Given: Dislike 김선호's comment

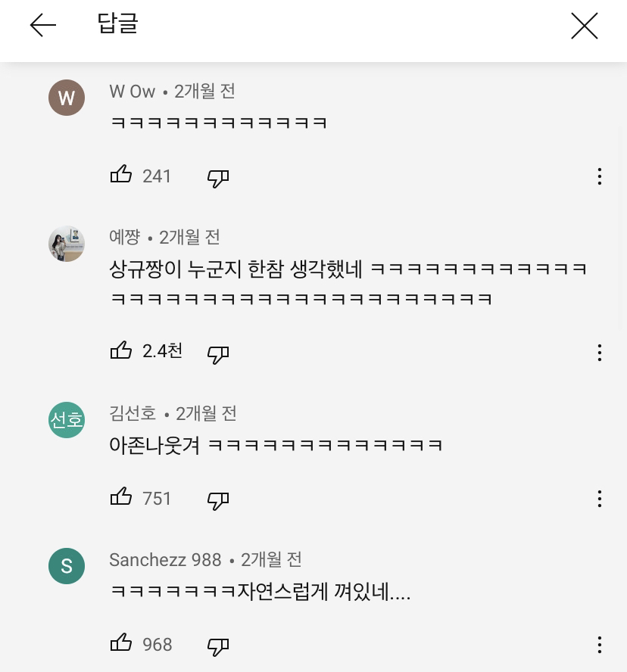Looking at the screenshot, I should click(218, 500).
